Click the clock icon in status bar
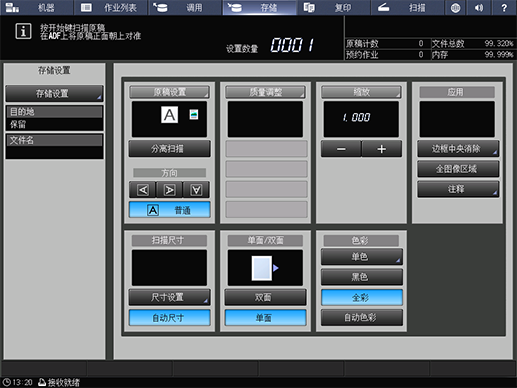 point(6,382)
